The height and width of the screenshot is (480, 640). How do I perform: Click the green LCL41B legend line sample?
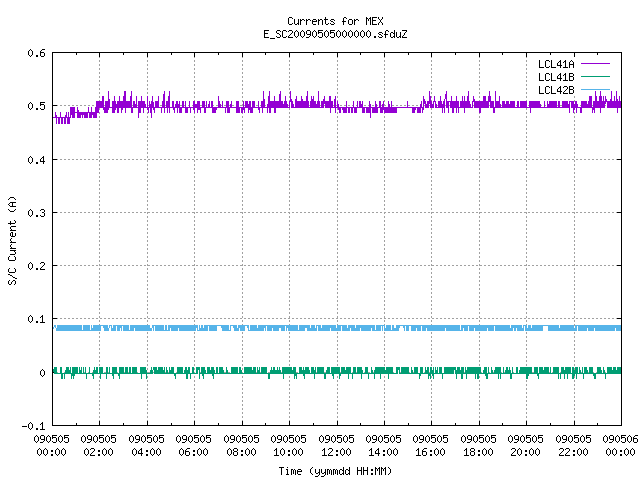(595, 76)
